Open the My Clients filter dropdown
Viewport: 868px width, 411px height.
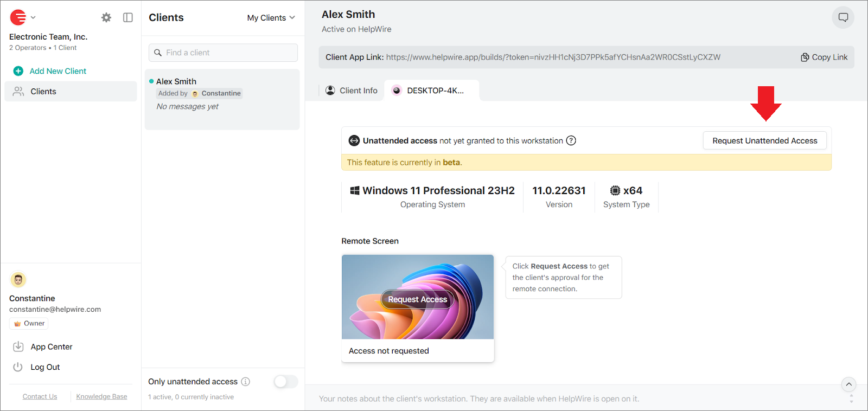tap(271, 18)
